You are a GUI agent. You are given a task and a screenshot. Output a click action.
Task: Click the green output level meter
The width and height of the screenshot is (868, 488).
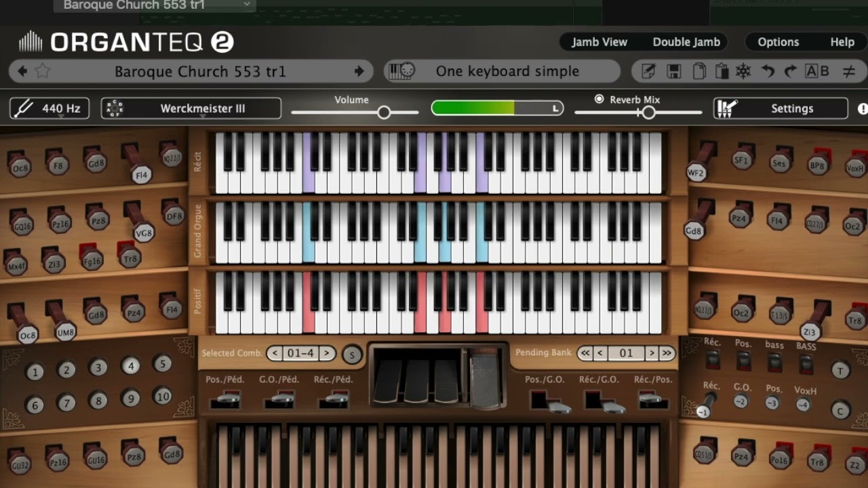(x=497, y=108)
